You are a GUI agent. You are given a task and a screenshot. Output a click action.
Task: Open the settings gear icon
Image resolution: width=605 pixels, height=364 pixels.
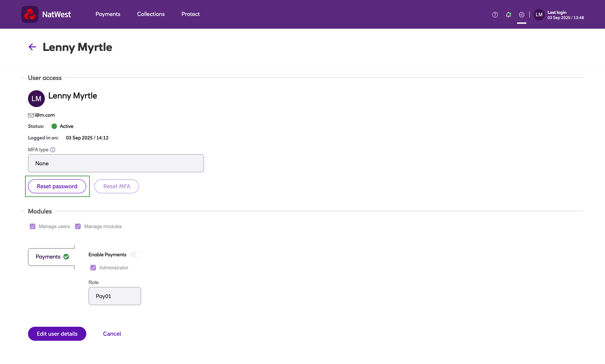(521, 15)
